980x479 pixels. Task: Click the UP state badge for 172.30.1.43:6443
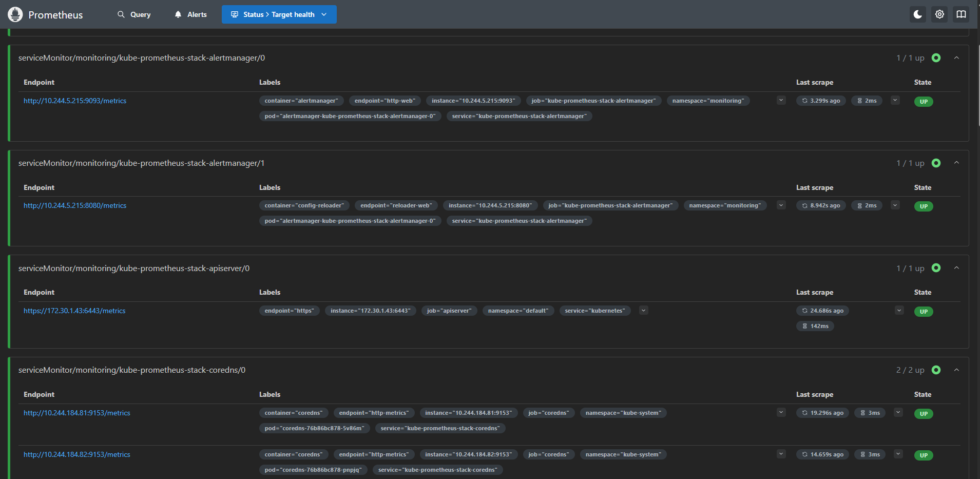point(924,312)
